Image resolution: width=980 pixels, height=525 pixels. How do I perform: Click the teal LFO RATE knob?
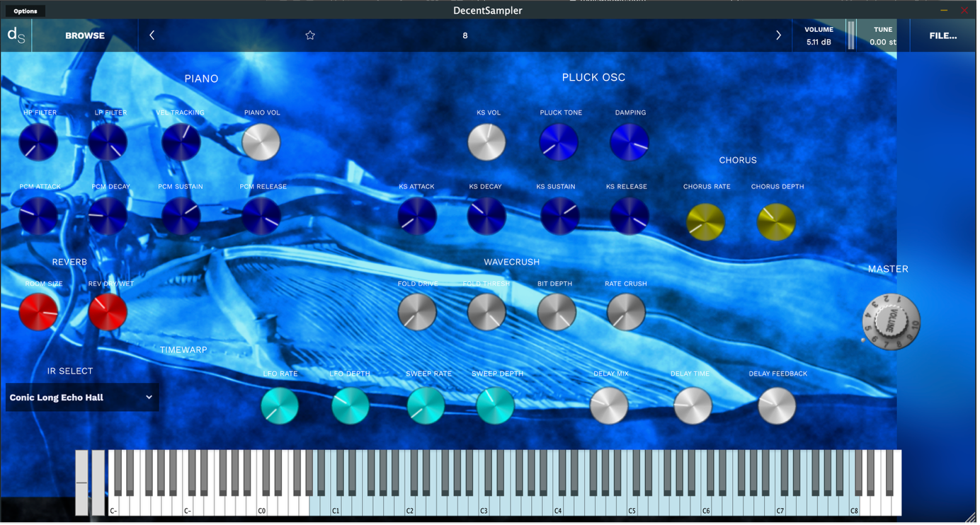tap(280, 406)
